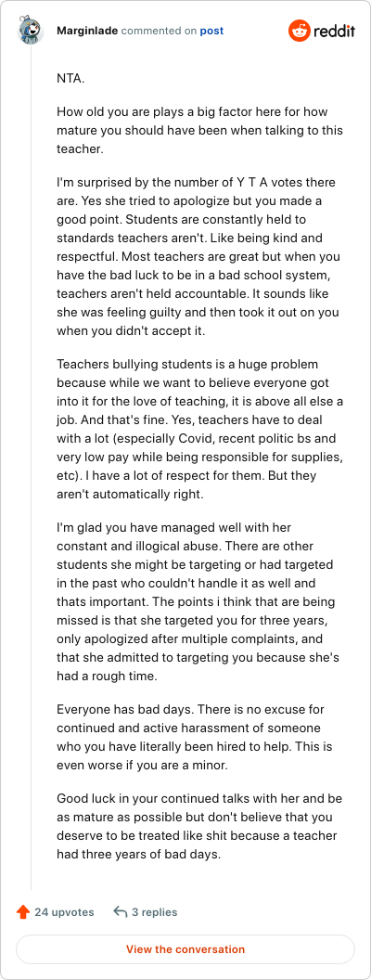Click the Marginlade user avatar

pyautogui.click(x=30, y=30)
